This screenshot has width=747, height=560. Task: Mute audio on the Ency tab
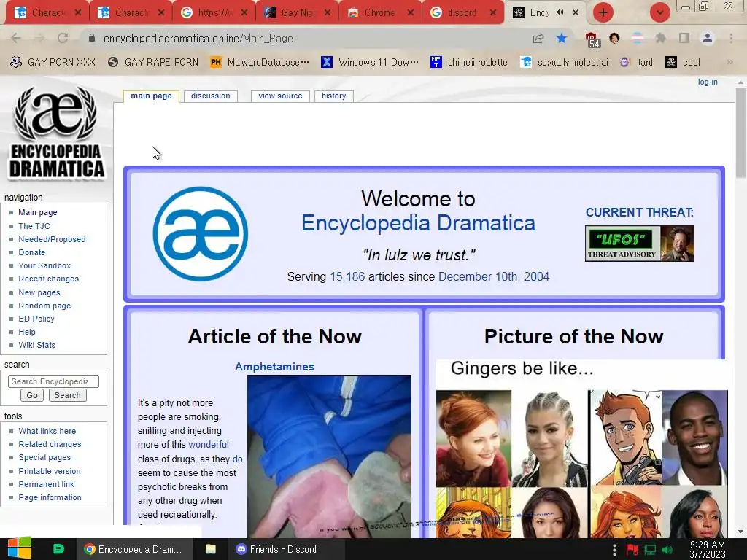560,12
